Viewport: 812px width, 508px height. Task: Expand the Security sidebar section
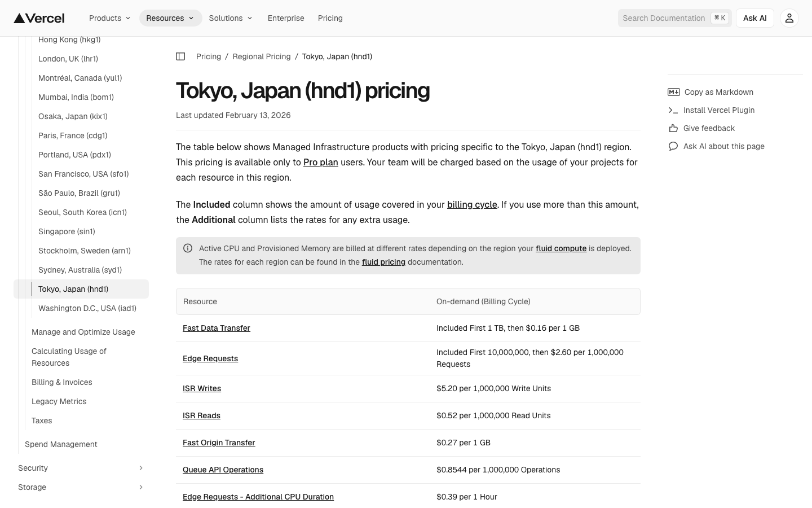(81, 468)
